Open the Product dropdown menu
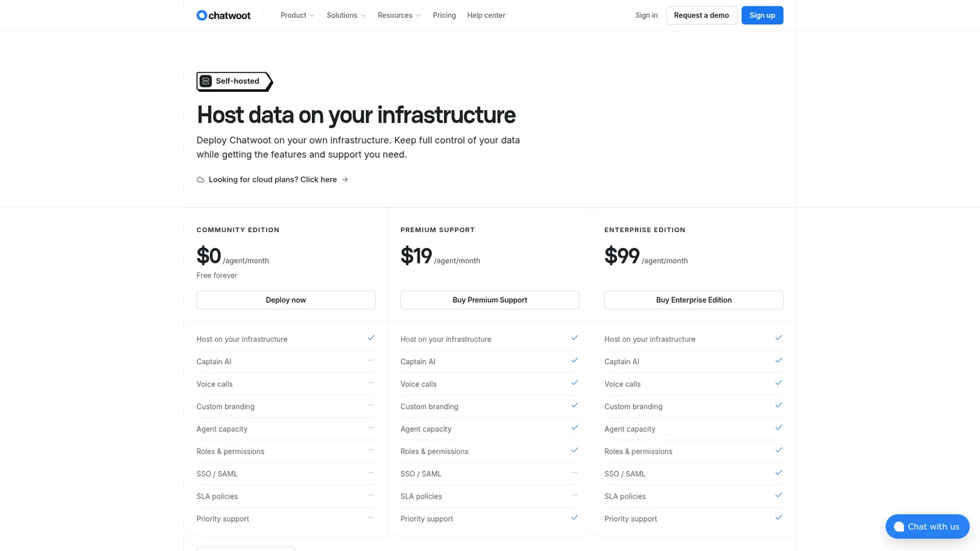980x551 pixels. click(297, 15)
